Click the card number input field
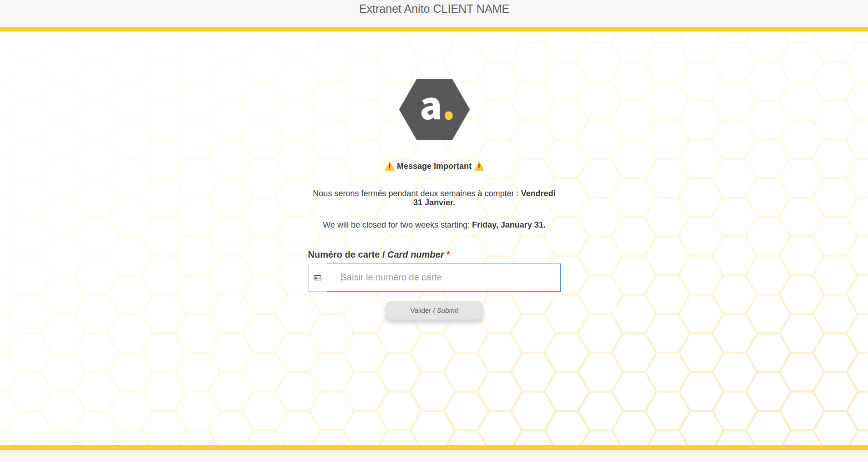Screen dimensions: 868x462 click(x=443, y=278)
